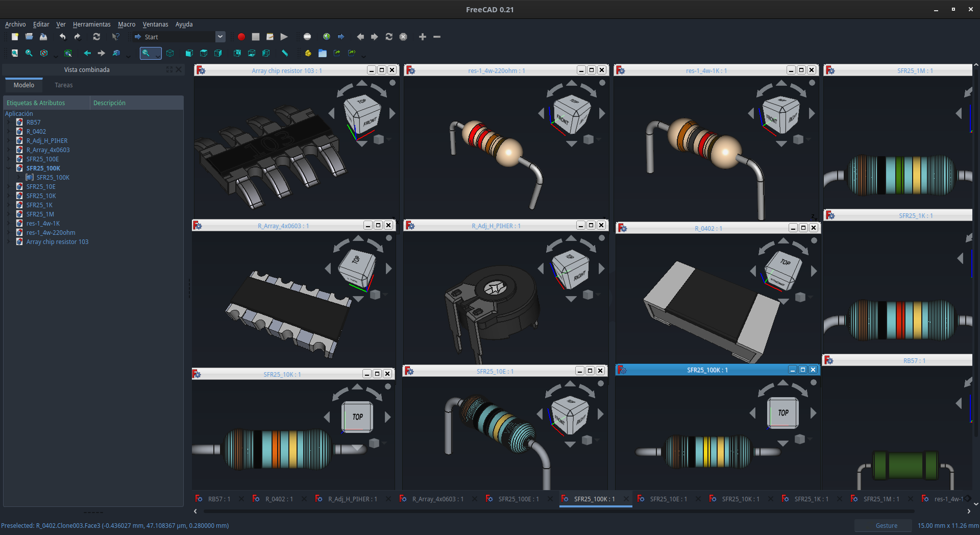Screen dimensions: 980x535
Task: Click TOP face on SFR25_100K navigation cube
Action: pyautogui.click(x=783, y=412)
